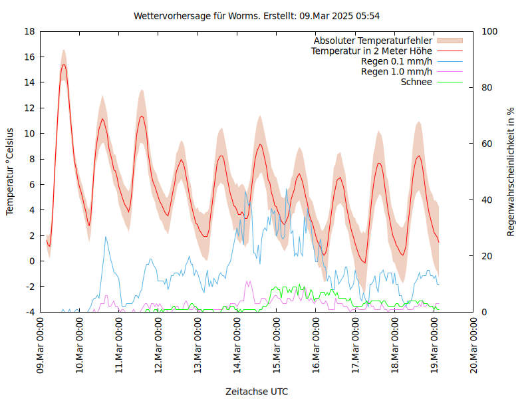Click the 'Schnee' legend entry
The image size is (532, 399).
(416, 82)
